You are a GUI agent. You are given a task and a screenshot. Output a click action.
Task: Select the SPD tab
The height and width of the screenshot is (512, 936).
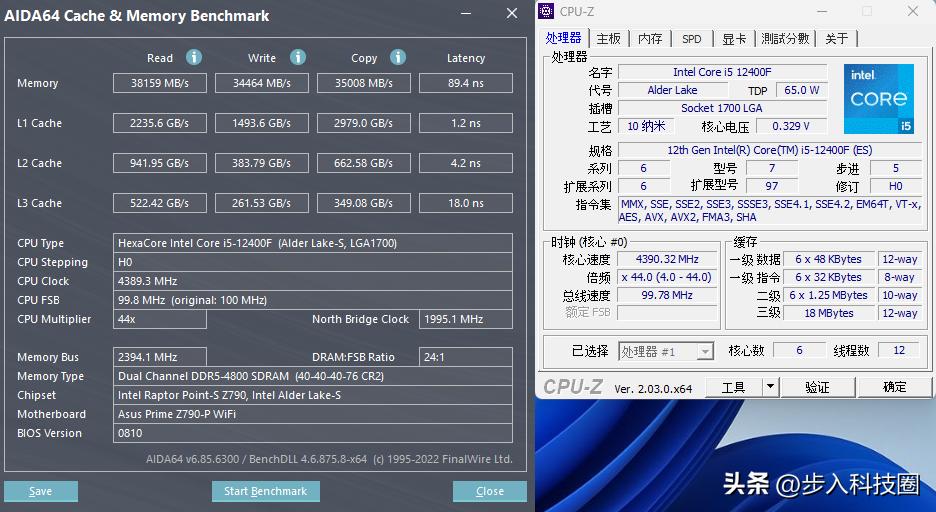point(691,39)
